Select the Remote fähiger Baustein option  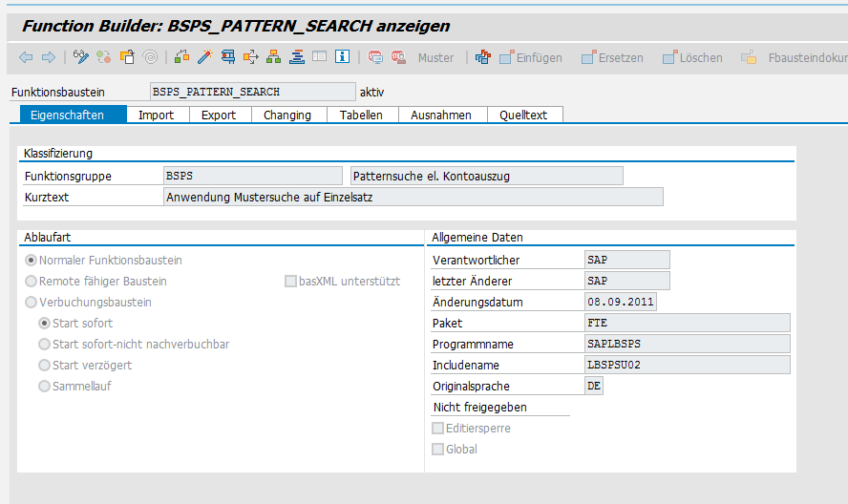click(32, 282)
